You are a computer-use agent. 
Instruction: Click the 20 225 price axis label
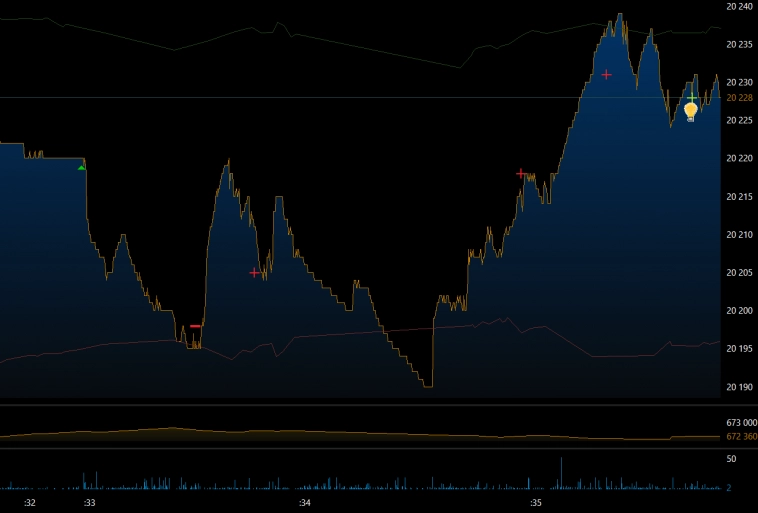click(x=740, y=120)
